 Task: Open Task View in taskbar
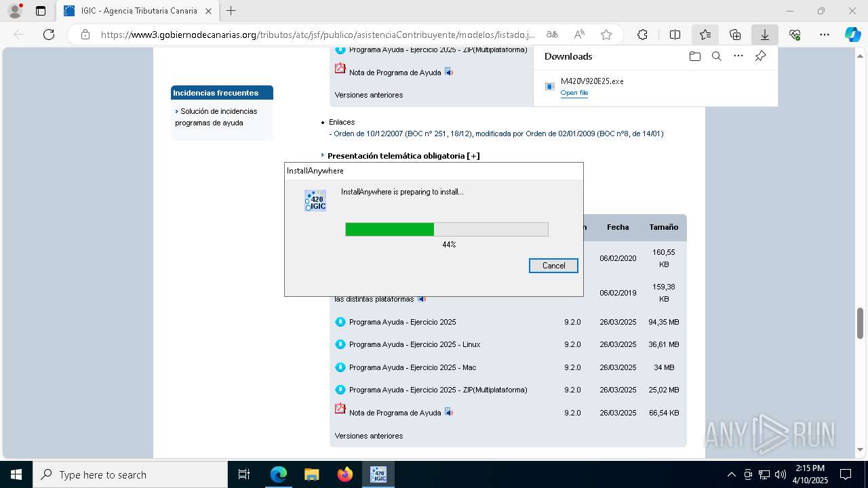[x=244, y=474]
